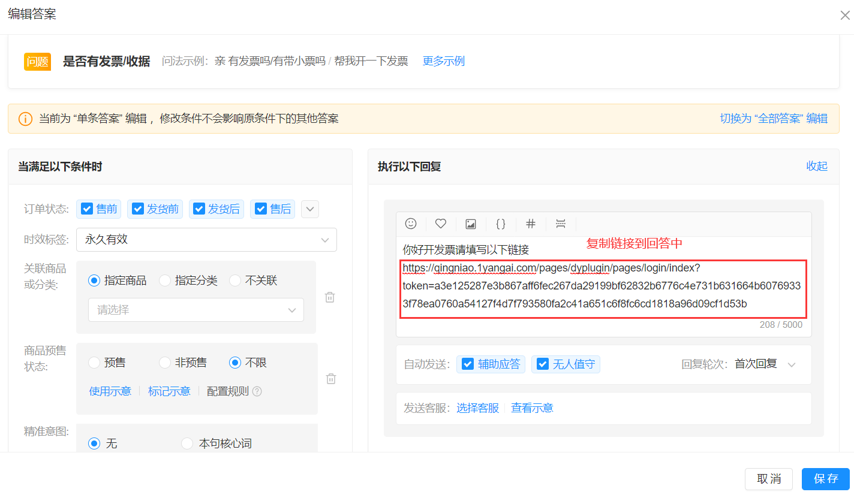The image size is (854, 504).
Task: Insert an emoji from the editor toolbar
Action: pos(411,224)
